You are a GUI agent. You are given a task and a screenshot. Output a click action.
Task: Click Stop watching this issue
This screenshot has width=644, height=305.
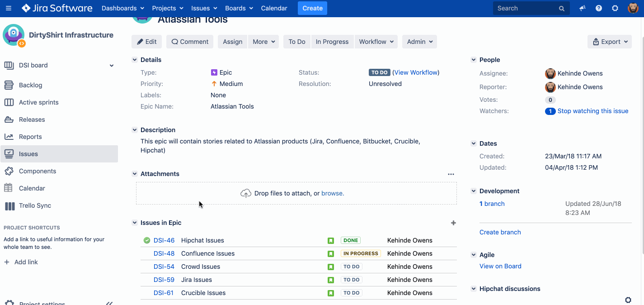pos(593,111)
